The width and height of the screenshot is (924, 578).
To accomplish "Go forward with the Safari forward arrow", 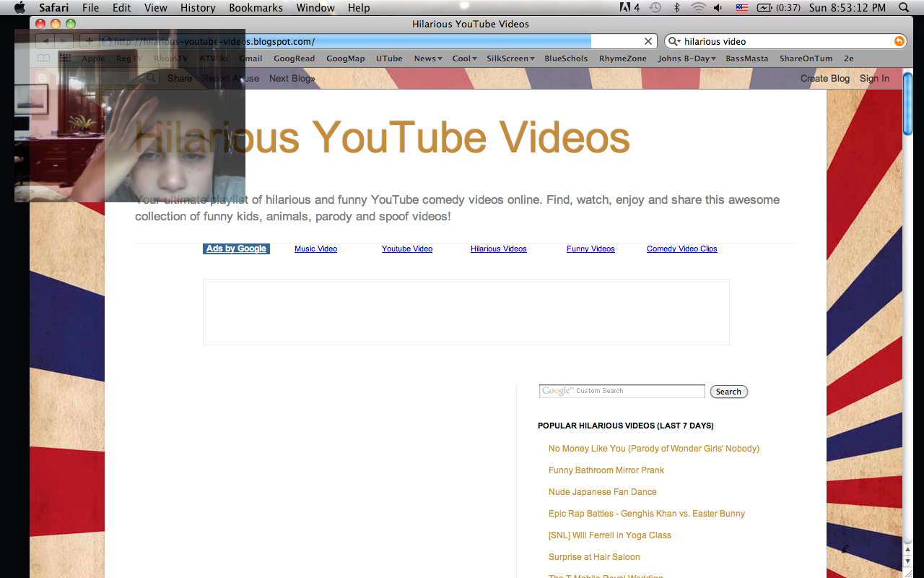I will [x=64, y=41].
